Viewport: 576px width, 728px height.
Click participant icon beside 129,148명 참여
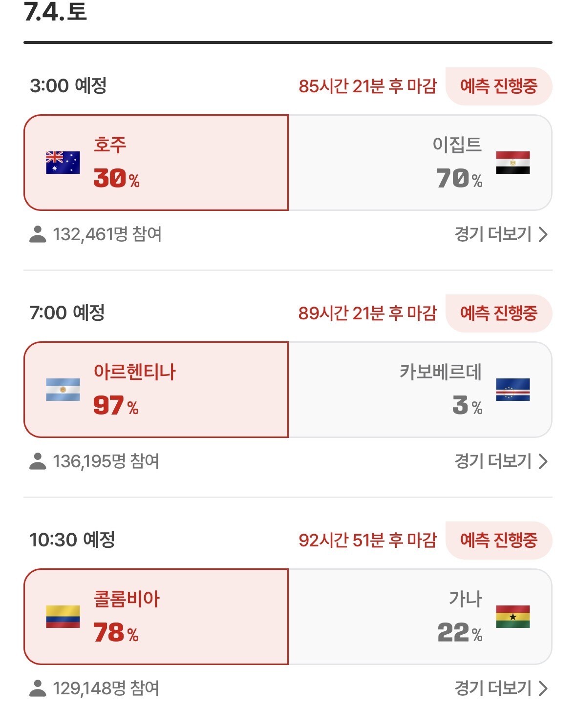(x=38, y=688)
